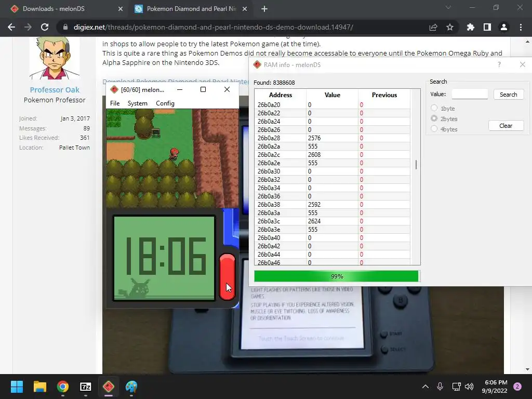Open the melonDS Config menu

[165, 103]
